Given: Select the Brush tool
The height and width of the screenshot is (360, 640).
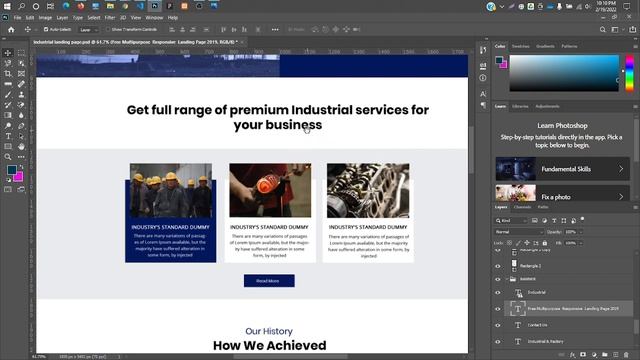Looking at the screenshot, I should [8, 94].
